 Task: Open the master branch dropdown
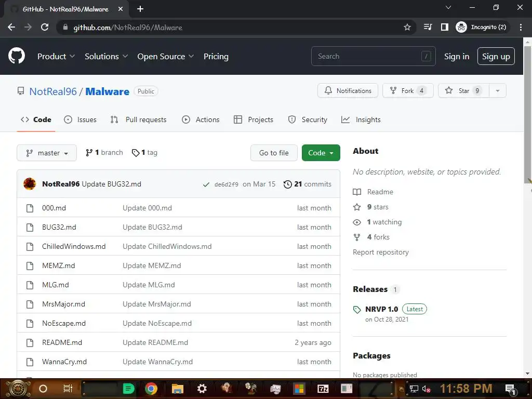click(47, 153)
